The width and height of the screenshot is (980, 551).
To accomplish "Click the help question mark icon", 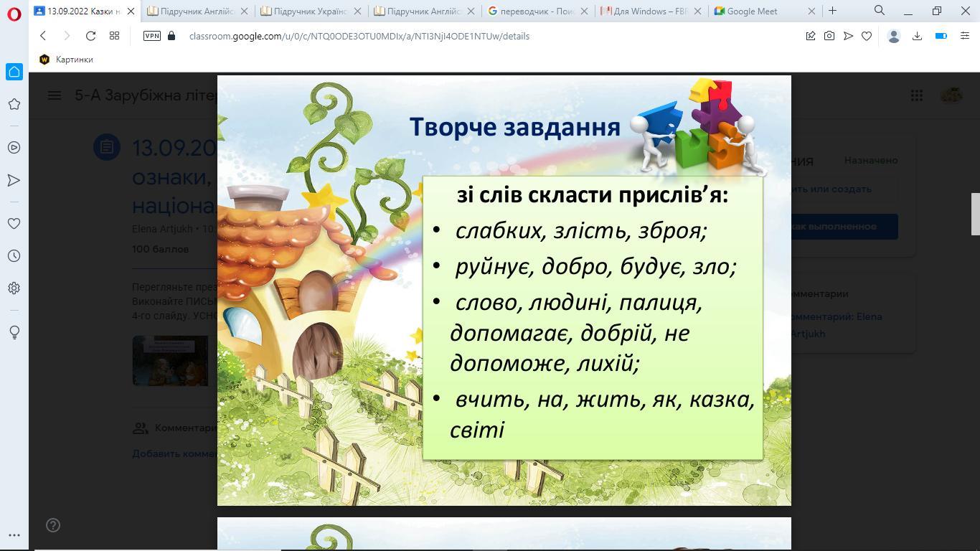I will (x=53, y=525).
